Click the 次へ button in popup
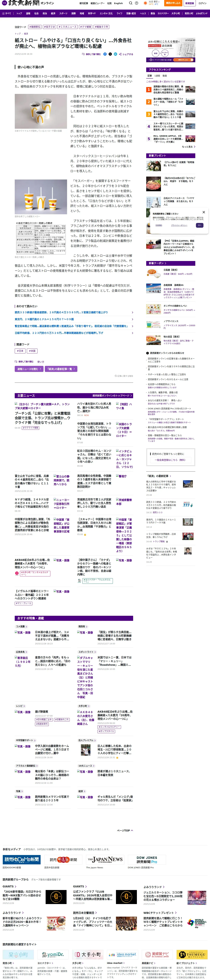 click(199, 225)
